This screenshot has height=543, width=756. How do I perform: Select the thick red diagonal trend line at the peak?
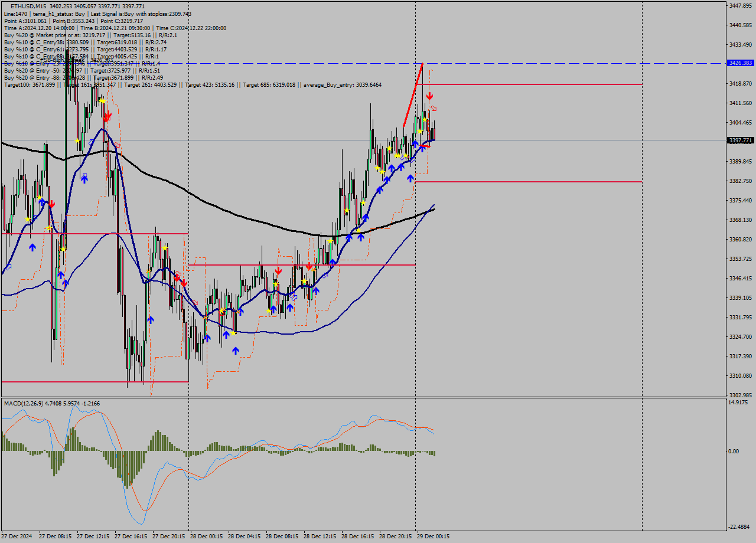tap(413, 94)
